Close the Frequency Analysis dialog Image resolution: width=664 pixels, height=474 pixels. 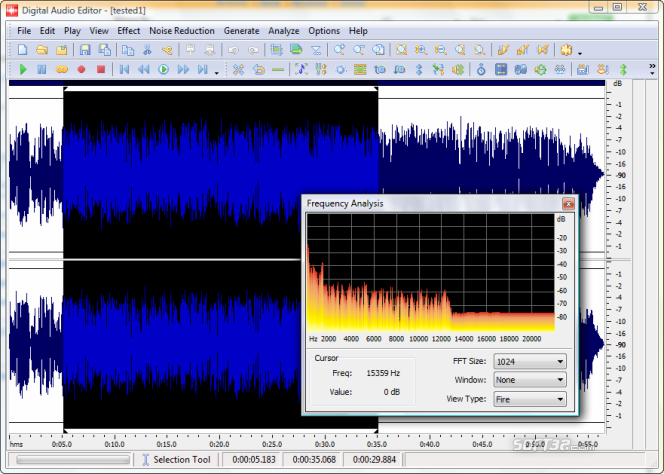(x=567, y=204)
